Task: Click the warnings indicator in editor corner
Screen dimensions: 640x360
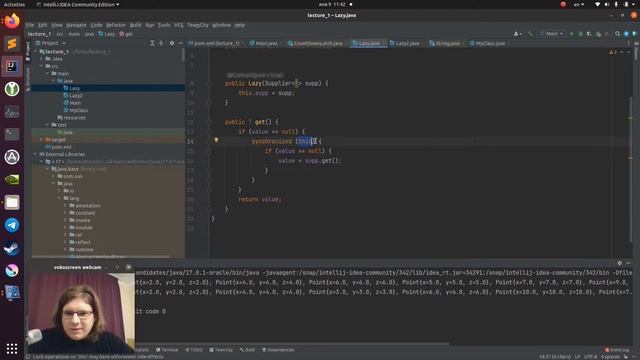Action: click(613, 52)
